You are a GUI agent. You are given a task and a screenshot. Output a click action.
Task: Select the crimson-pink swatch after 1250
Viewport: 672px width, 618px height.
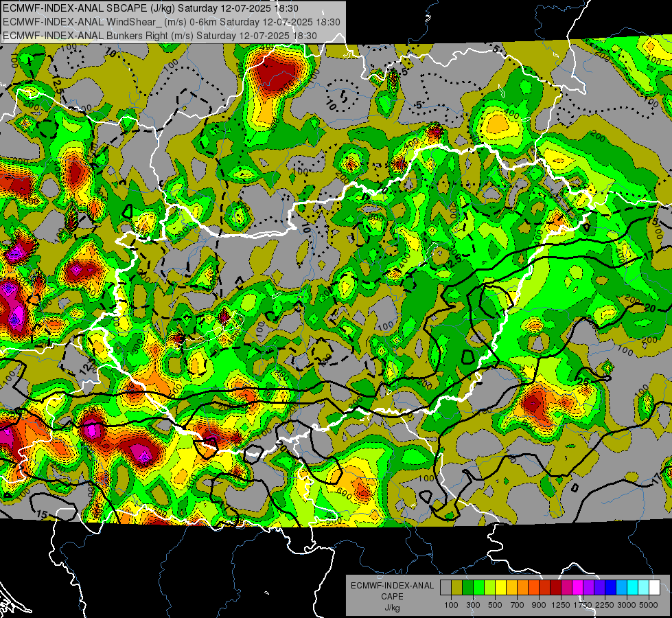(566, 587)
